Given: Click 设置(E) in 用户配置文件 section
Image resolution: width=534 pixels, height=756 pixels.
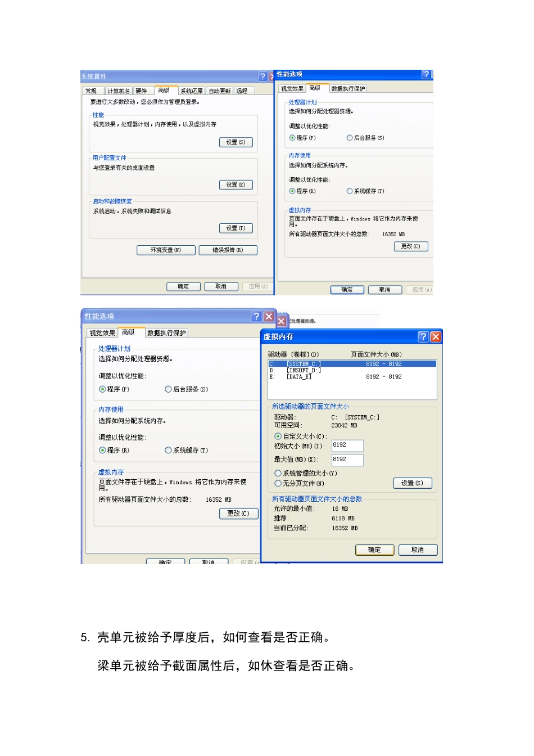Looking at the screenshot, I should [236, 184].
